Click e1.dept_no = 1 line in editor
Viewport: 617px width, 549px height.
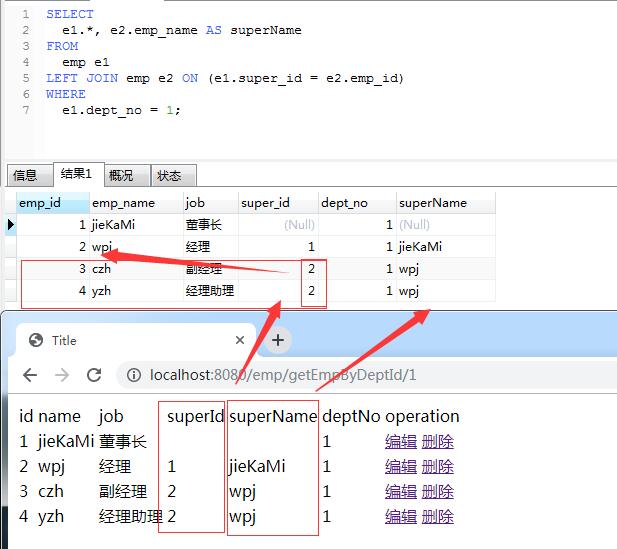[x=121, y=110]
